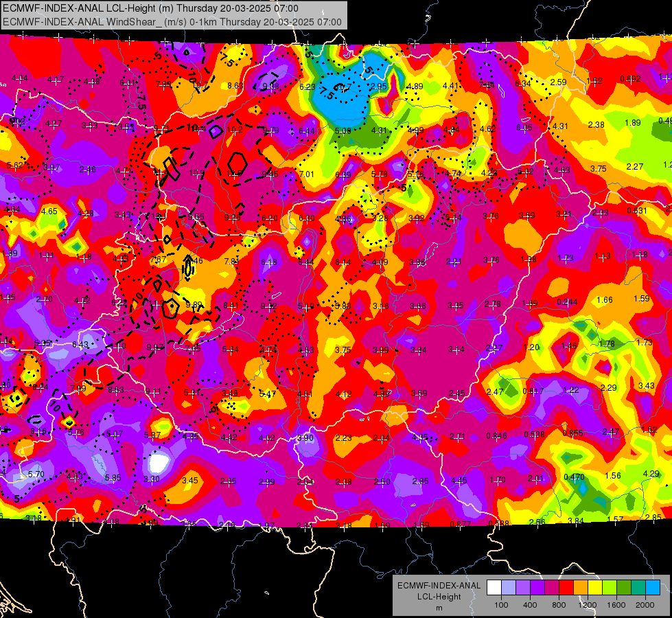Click the grid value 0.855

pyautogui.click(x=572, y=433)
